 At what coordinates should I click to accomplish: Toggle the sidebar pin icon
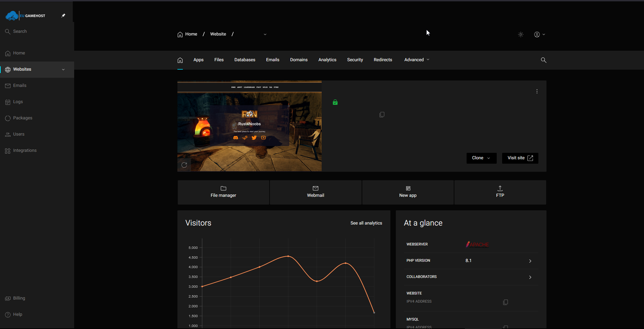63,16
